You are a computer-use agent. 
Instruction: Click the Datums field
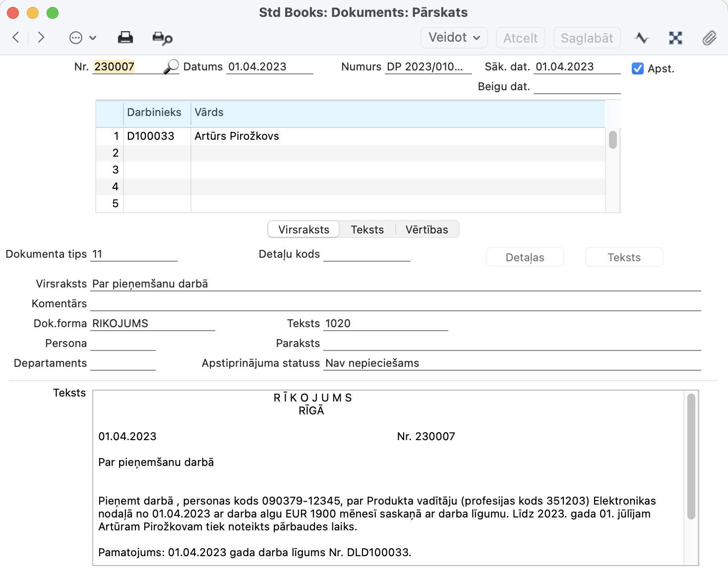[x=270, y=66]
